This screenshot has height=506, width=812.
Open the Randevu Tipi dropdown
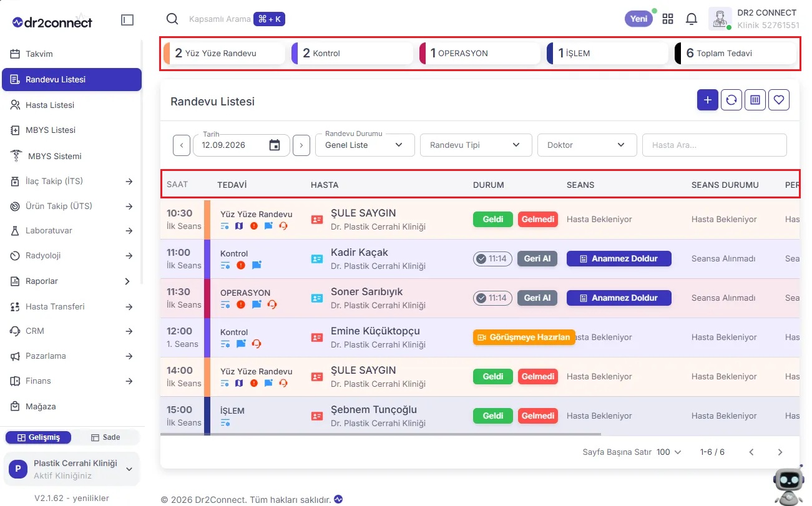[x=476, y=145]
